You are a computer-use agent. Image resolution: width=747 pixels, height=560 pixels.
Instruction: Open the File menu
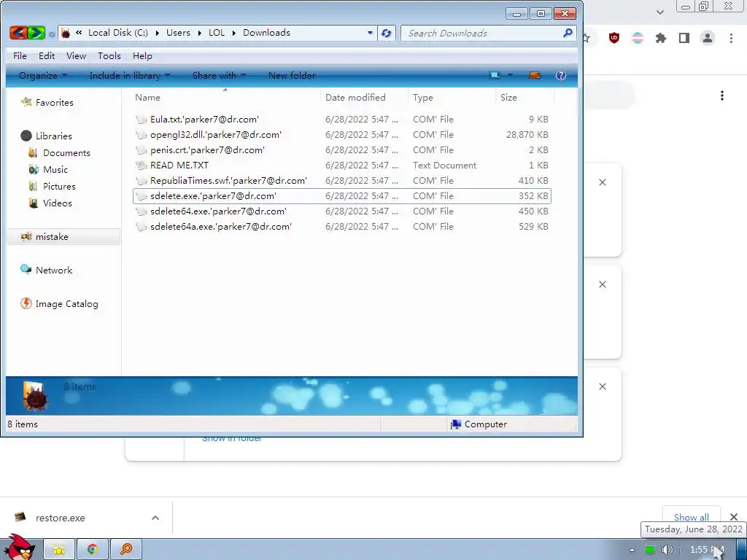tap(20, 55)
